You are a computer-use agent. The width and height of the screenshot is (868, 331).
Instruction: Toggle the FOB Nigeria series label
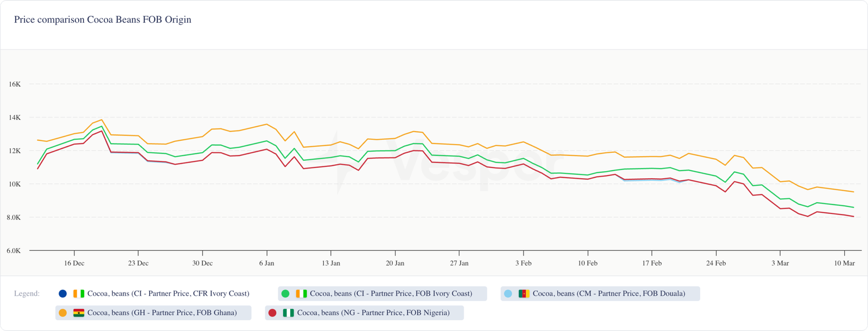[373, 313]
